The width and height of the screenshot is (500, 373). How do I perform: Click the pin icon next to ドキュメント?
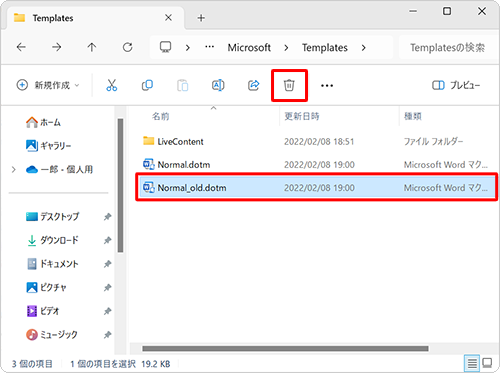[x=107, y=264]
